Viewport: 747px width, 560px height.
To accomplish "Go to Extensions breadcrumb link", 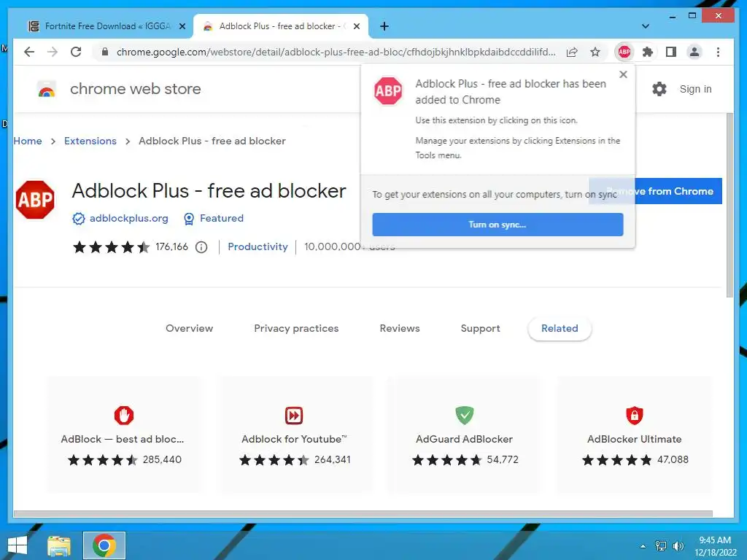I will (x=90, y=141).
